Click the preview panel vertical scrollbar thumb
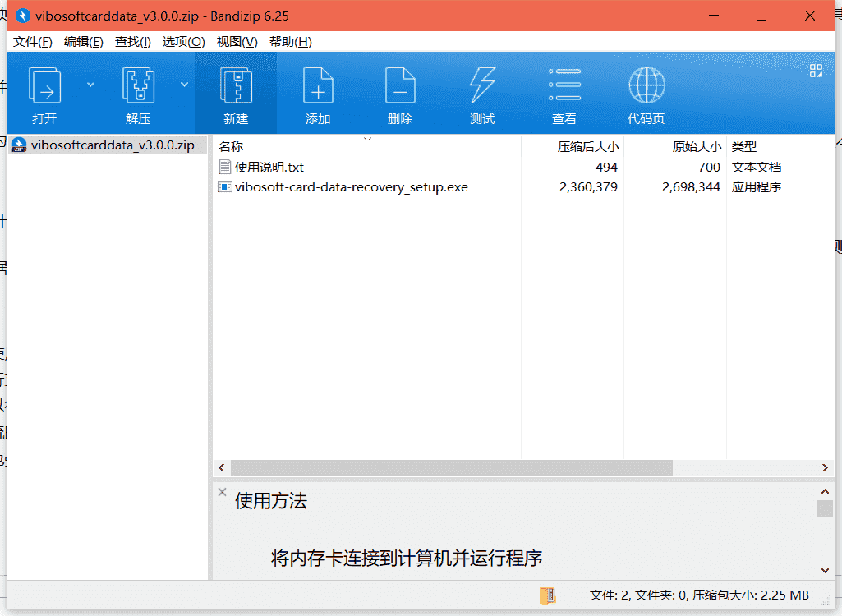The image size is (842, 616). coord(825,508)
